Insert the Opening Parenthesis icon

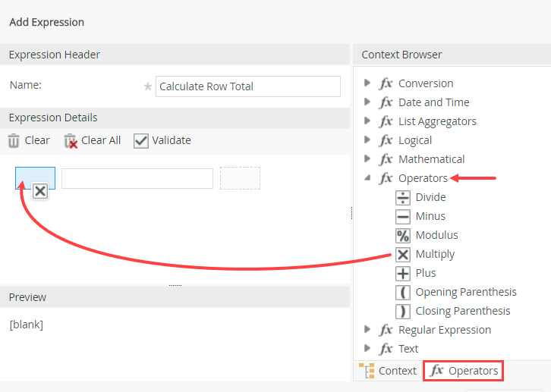coord(403,292)
